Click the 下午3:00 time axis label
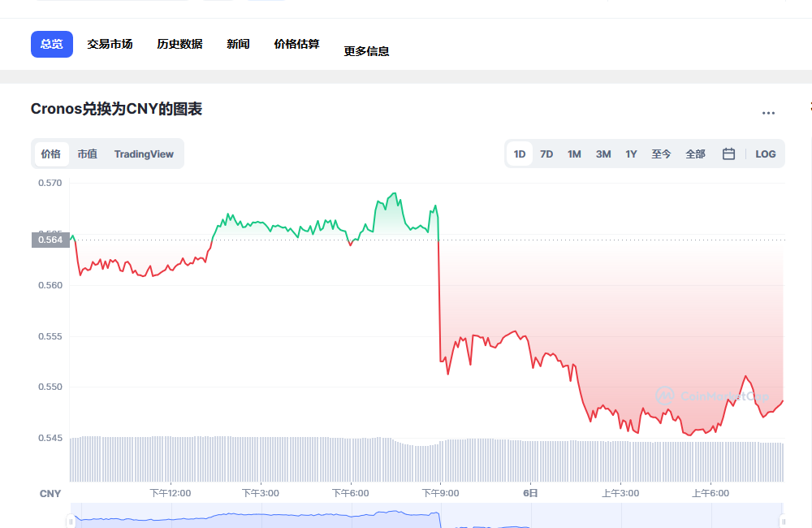Screen dimensions: 812x528 tap(261, 493)
